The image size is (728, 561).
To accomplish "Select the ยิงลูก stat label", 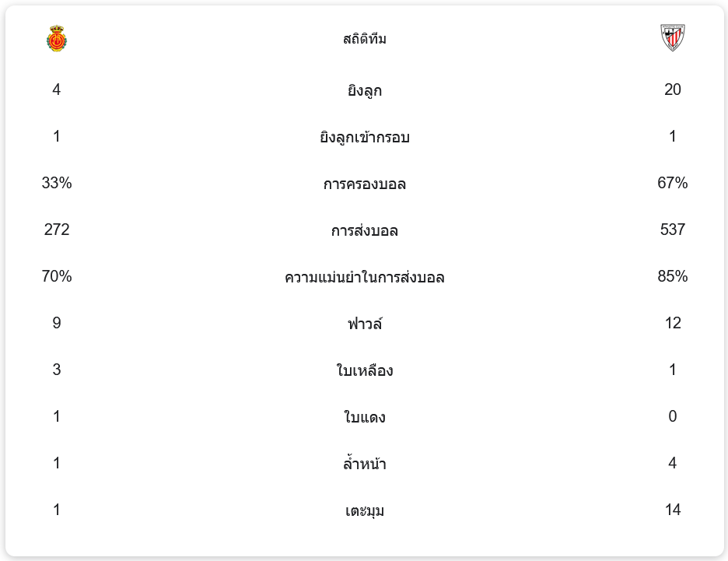I will 364,90.
